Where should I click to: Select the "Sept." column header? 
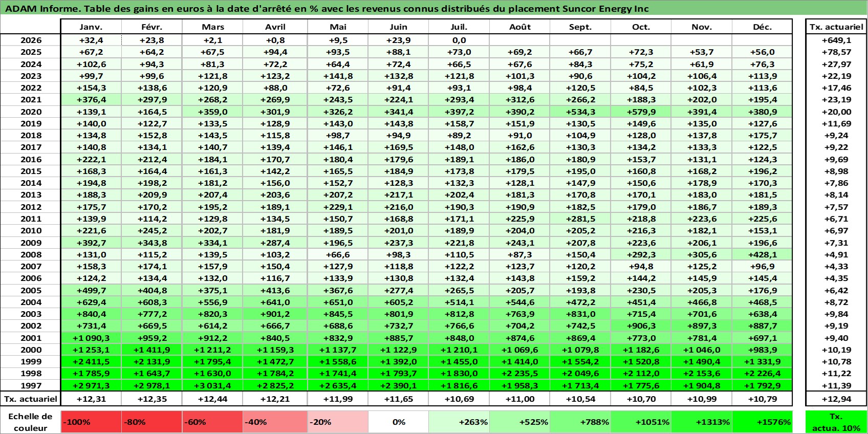pos(580,27)
